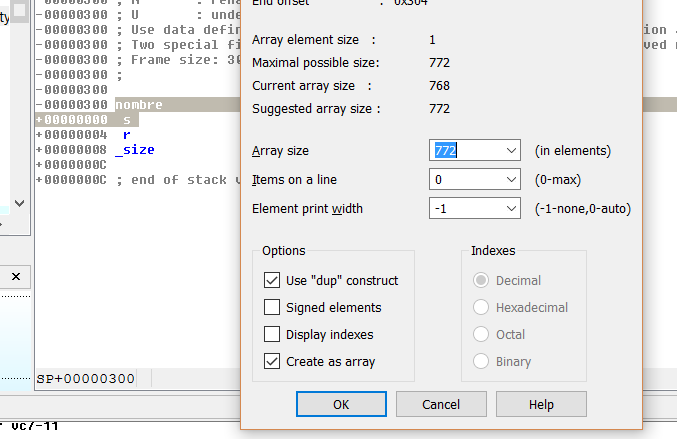Open Help for the array dialog

pyautogui.click(x=541, y=405)
